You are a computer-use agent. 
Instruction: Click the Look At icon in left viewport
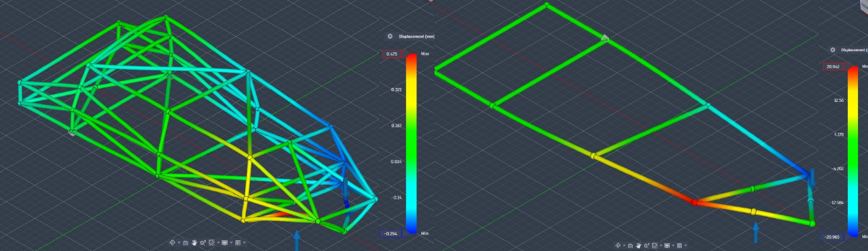pos(185,243)
